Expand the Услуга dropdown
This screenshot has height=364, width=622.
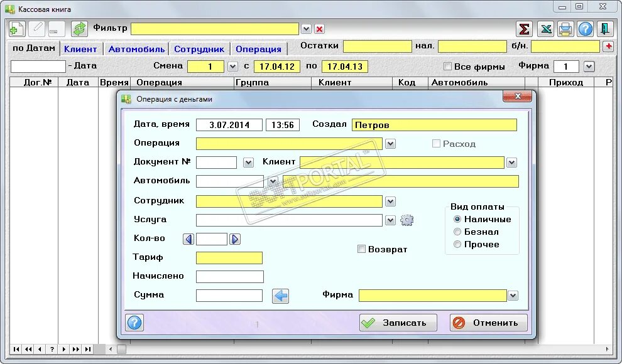coord(390,220)
